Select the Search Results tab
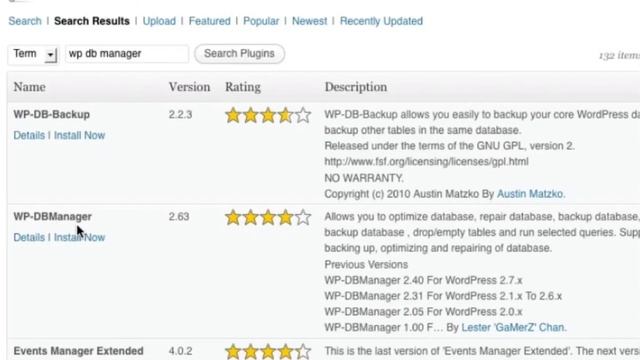The height and width of the screenshot is (360, 640). [92, 21]
